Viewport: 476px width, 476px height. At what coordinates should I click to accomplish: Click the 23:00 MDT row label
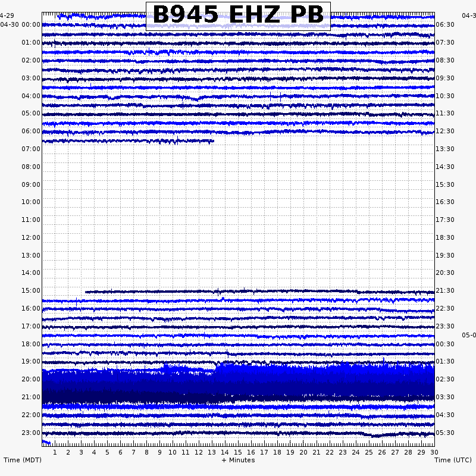click(x=31, y=433)
